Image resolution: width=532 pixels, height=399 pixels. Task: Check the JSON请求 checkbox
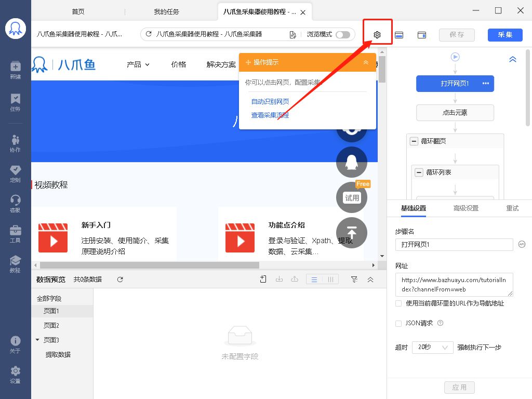[398, 323]
